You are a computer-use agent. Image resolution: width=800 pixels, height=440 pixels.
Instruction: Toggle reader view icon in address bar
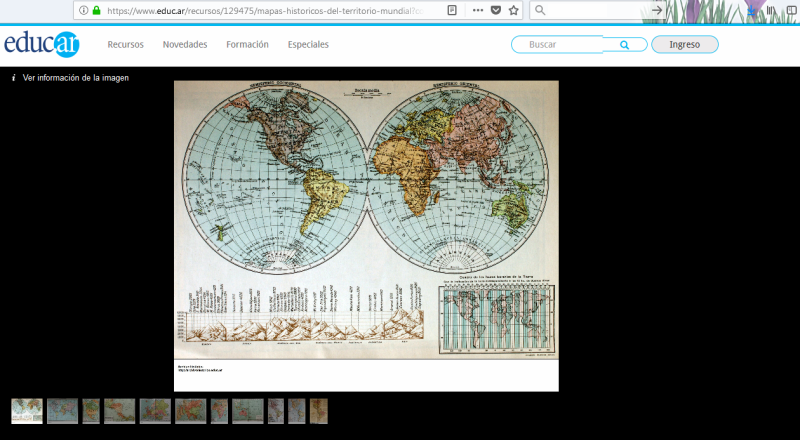click(x=452, y=10)
